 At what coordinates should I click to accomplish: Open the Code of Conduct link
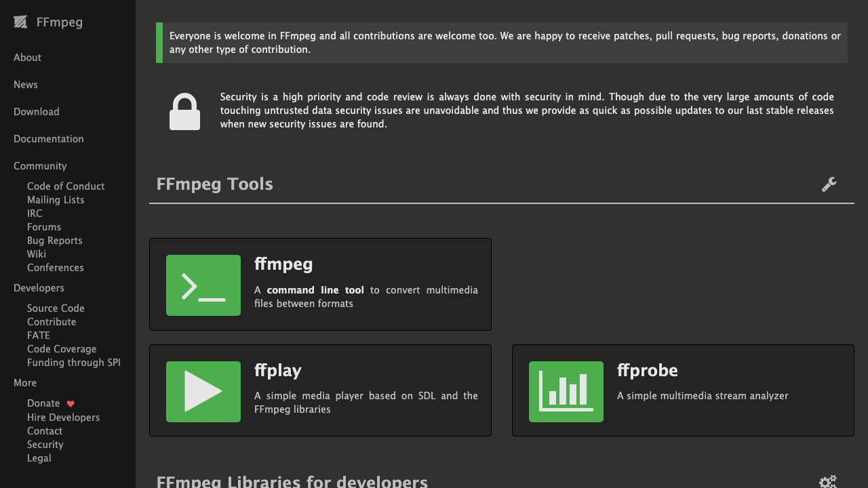[x=66, y=186]
